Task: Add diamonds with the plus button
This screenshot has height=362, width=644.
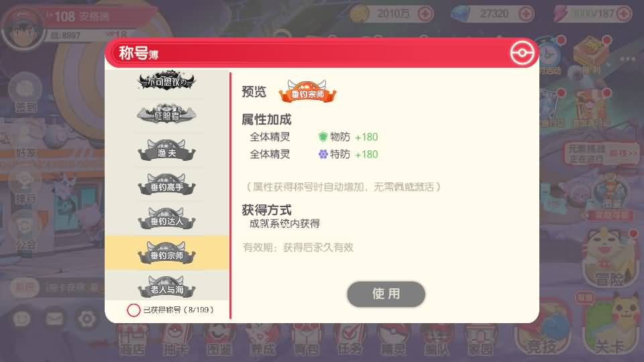Action: 526,14
